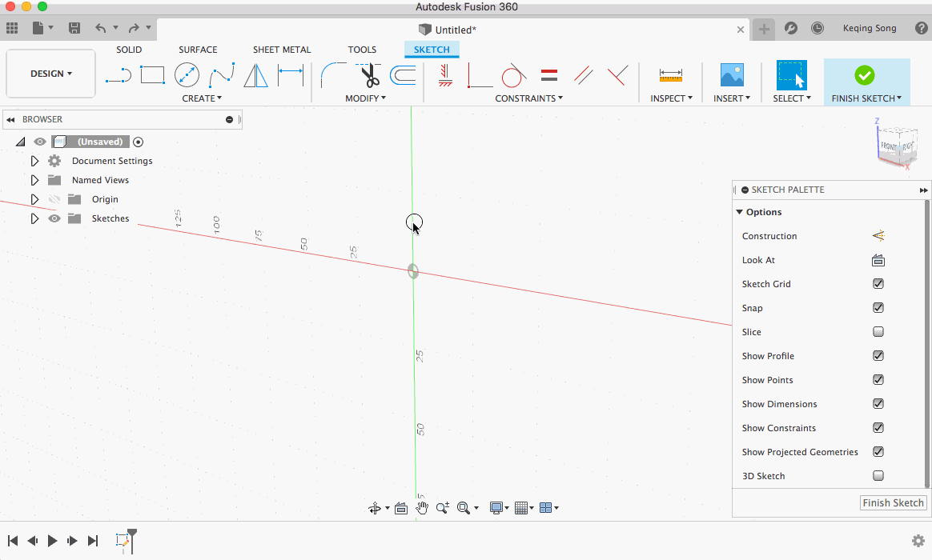Select the Parallel constraint
This screenshot has width=932, height=560.
click(x=582, y=74)
